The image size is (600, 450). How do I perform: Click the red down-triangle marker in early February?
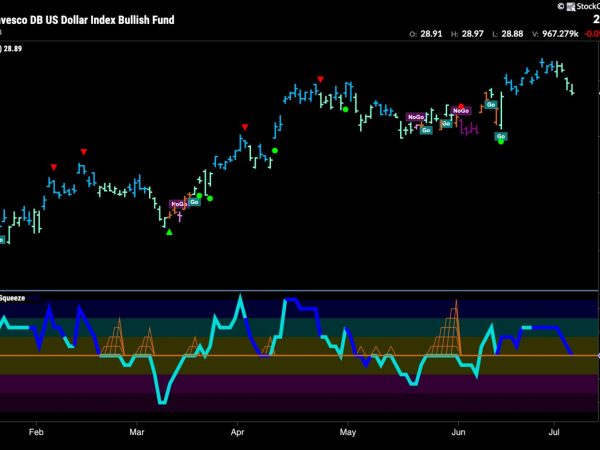pyautogui.click(x=54, y=167)
